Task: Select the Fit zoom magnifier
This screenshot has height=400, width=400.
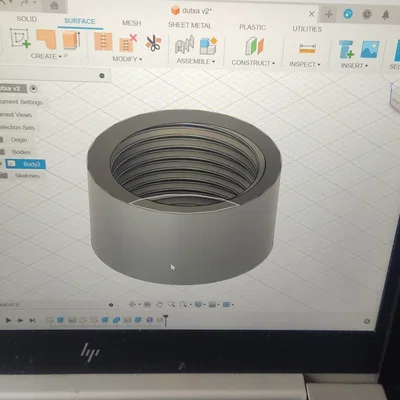Action: [183, 304]
